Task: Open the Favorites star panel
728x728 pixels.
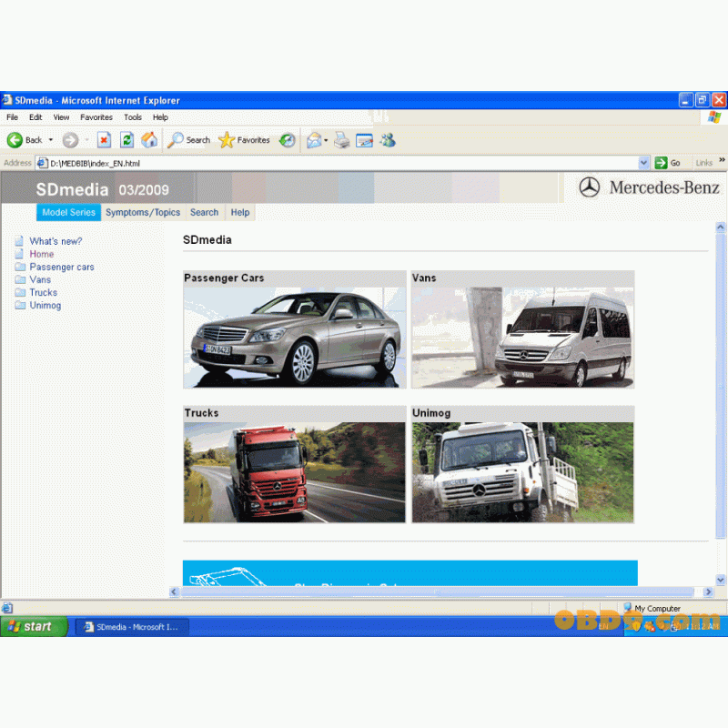Action: [244, 140]
